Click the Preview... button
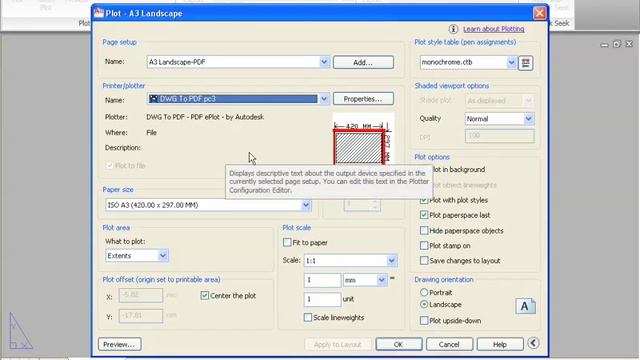Screen dimensions: 640x360 tap(120, 344)
